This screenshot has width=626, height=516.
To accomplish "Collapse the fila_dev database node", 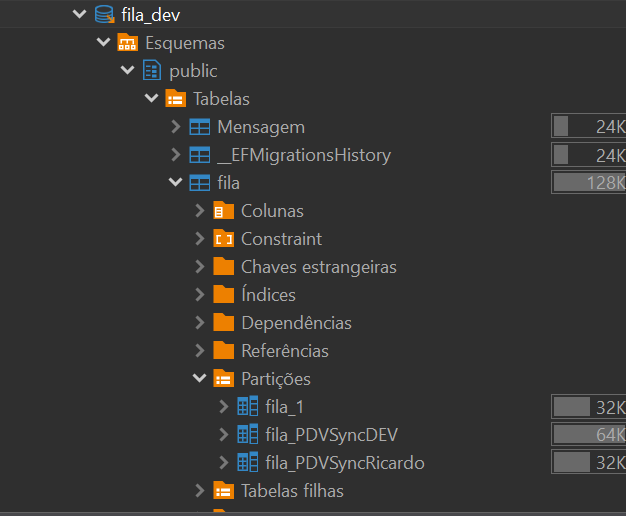I will point(80,15).
